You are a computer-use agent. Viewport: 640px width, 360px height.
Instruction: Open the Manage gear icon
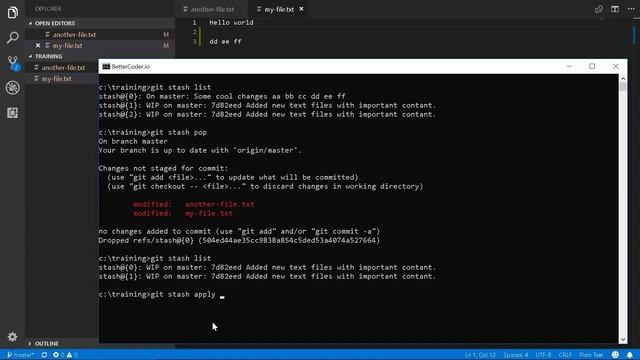(x=13, y=337)
